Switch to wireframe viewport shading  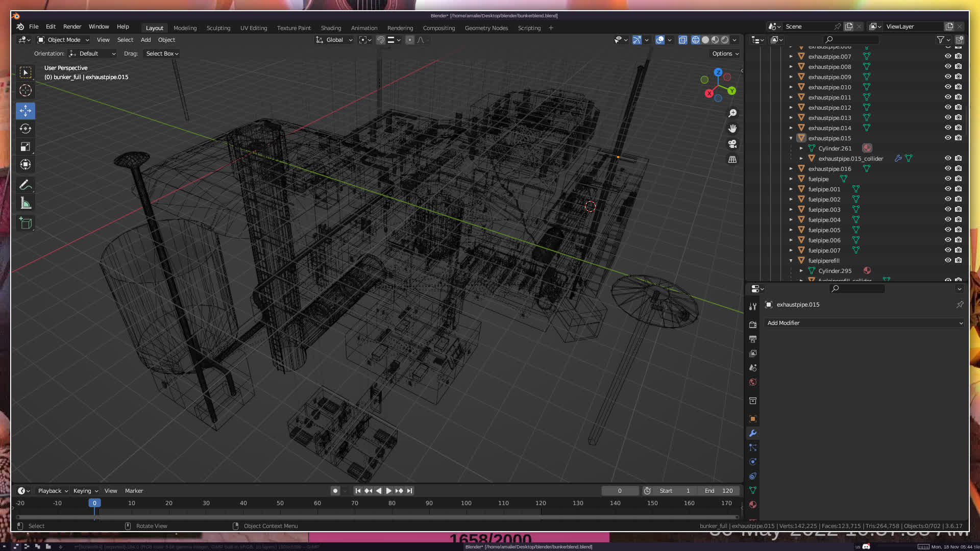pyautogui.click(x=695, y=40)
